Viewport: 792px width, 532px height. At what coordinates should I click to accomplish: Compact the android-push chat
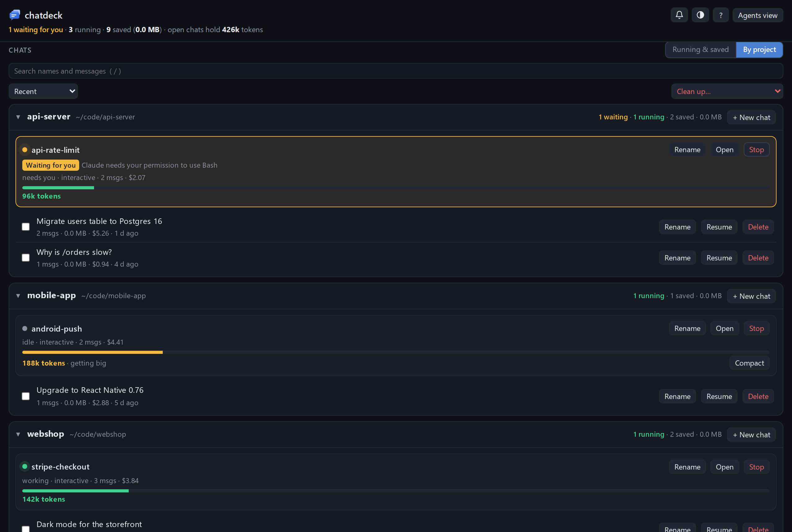tap(749, 363)
